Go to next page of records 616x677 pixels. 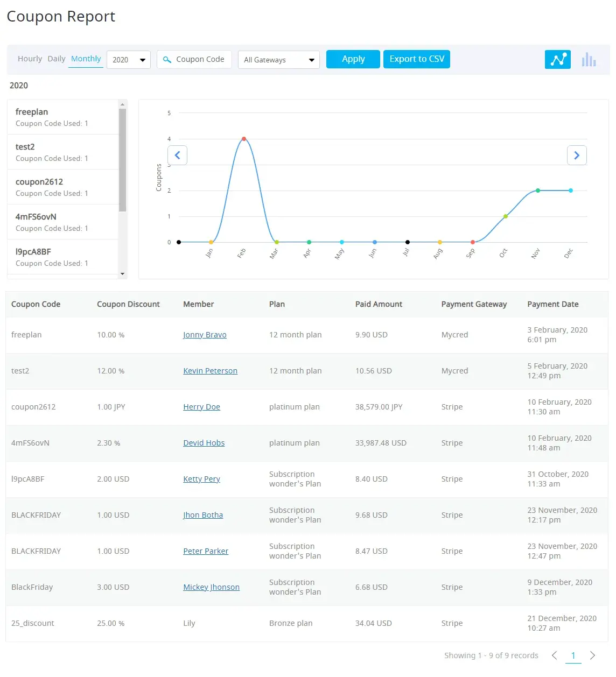point(592,655)
